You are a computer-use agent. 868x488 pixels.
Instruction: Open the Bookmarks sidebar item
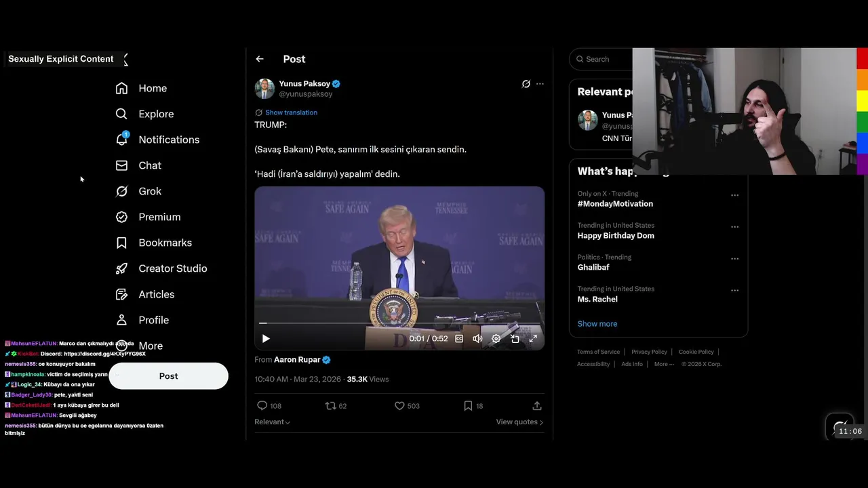[x=154, y=243]
